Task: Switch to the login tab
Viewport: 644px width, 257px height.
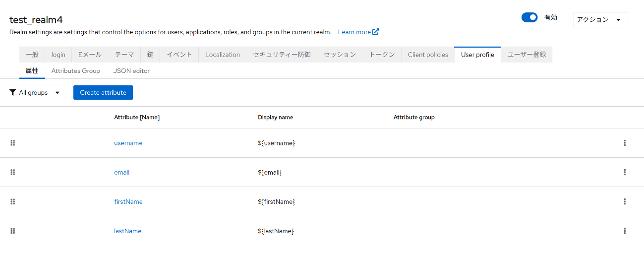Action: [x=58, y=55]
